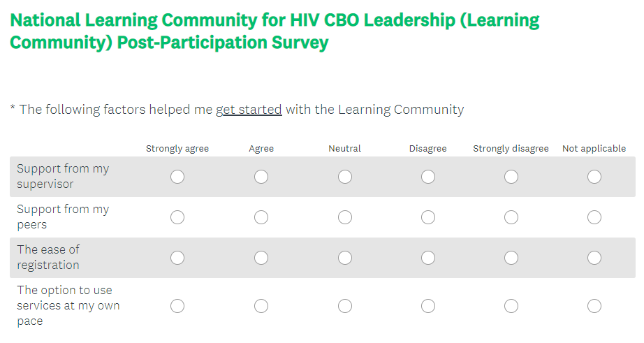This screenshot has height=343, width=644.
Task: Select Strongly agree for supervisor support
Action: coord(177,177)
